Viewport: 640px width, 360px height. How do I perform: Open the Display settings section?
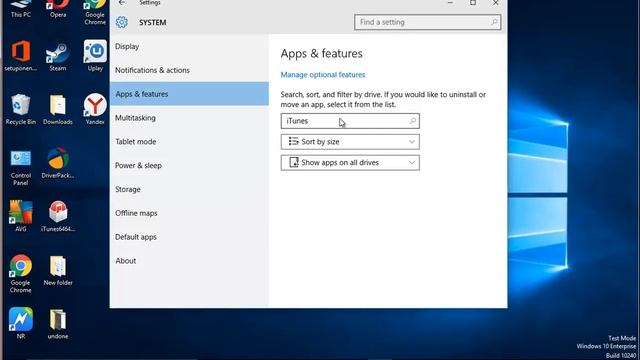coord(189,46)
